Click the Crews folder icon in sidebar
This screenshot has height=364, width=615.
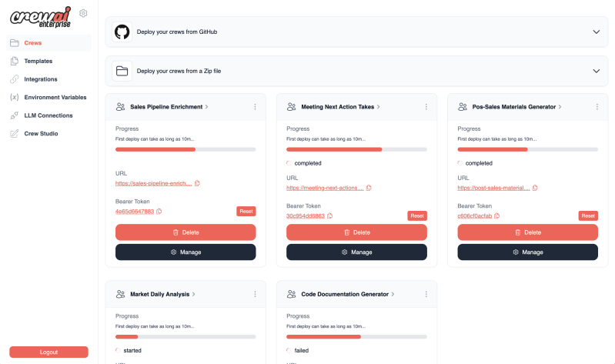pyautogui.click(x=15, y=43)
